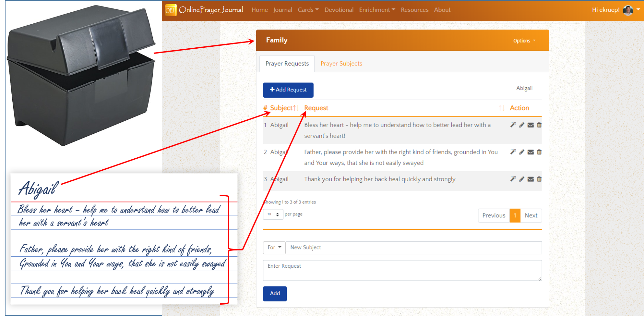Switch to the Prayer Subjects tab

click(341, 64)
